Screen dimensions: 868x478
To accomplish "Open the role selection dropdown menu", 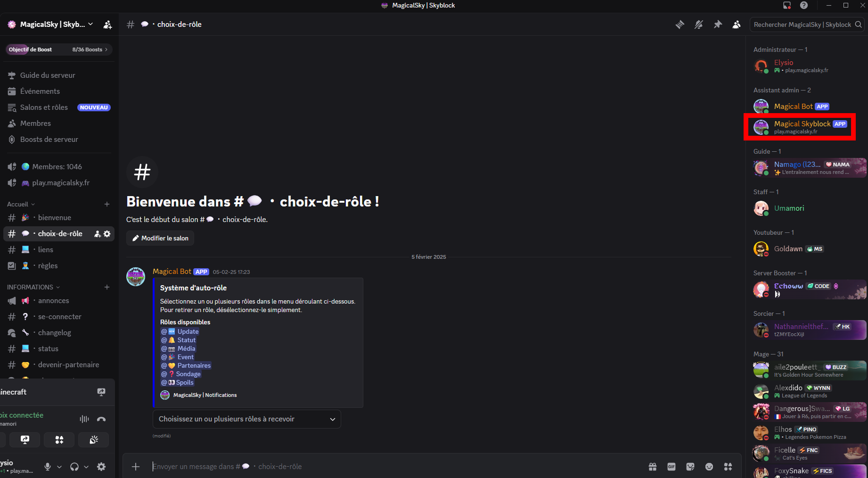I will (x=247, y=419).
